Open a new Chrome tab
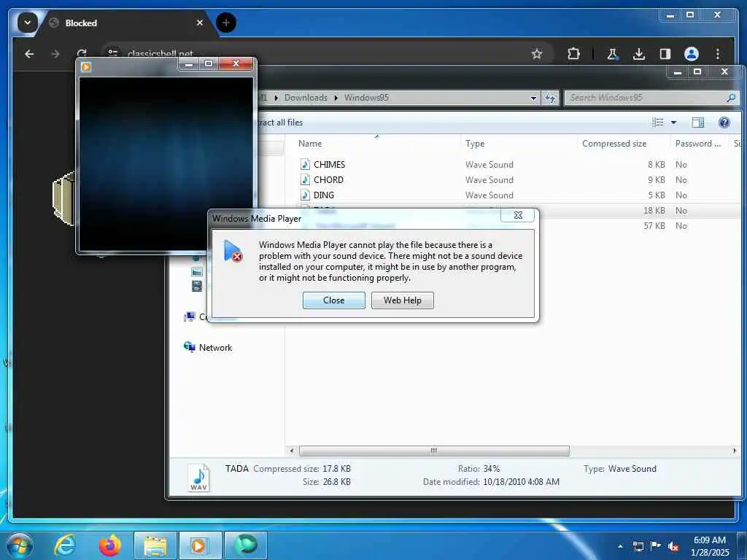 point(226,23)
